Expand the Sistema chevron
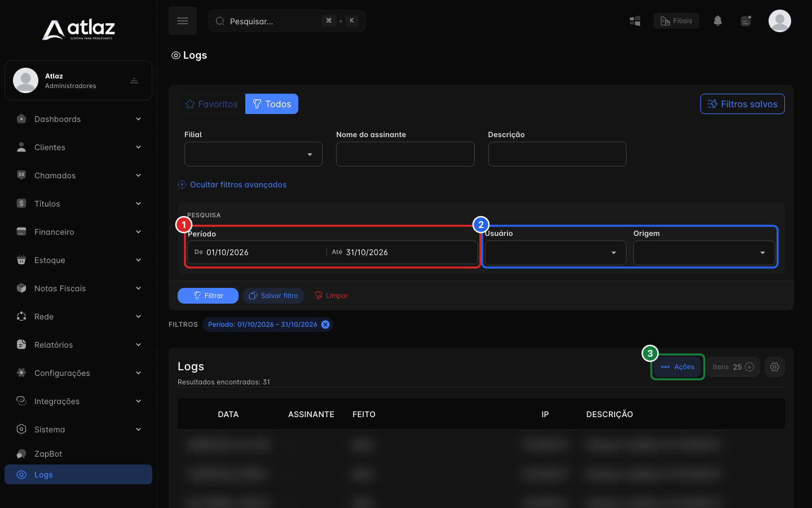Screen dimensions: 812x508 (x=138, y=430)
